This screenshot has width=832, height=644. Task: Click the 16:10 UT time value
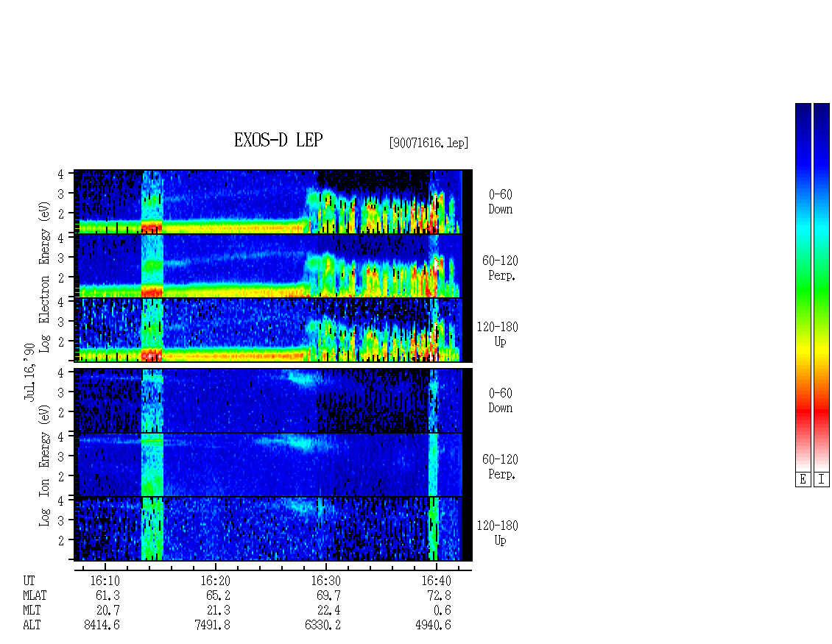(x=105, y=581)
